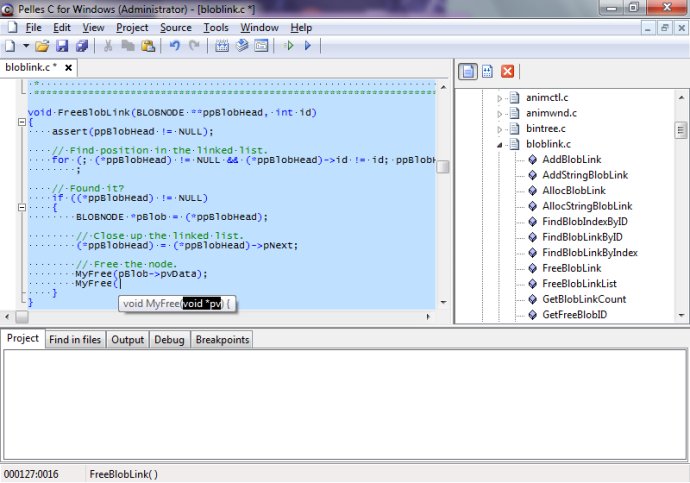The width and height of the screenshot is (690, 483).
Task: Open the dropdown arrow beside the New icon
Action: pyautogui.click(x=25, y=46)
